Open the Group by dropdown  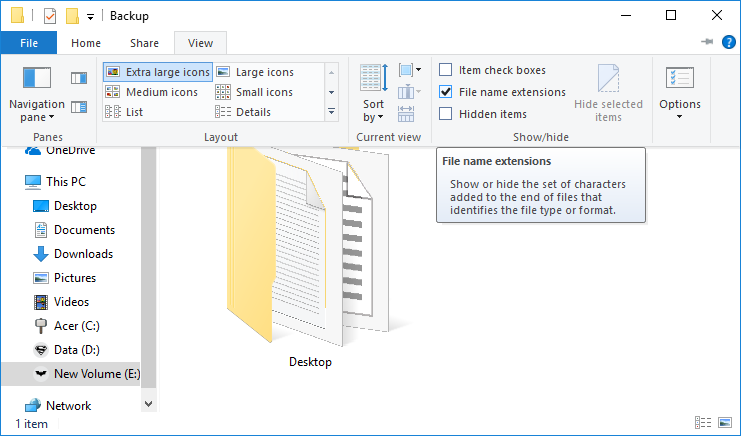409,70
